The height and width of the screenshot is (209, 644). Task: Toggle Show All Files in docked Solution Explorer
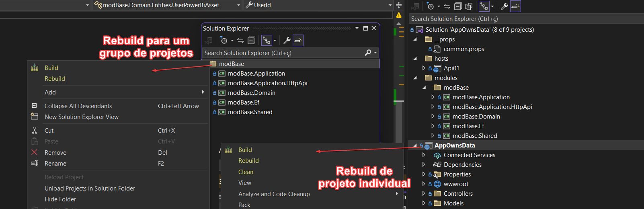[x=469, y=6]
